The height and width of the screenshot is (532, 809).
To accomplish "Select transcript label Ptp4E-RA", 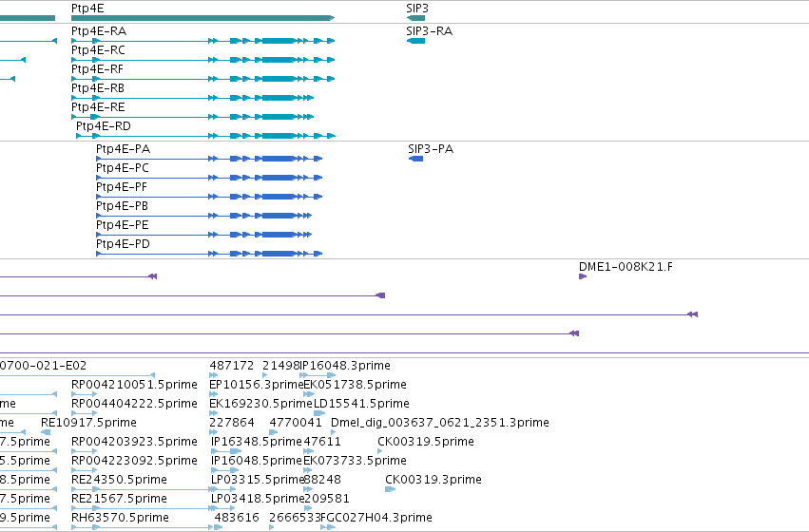I will [x=99, y=31].
